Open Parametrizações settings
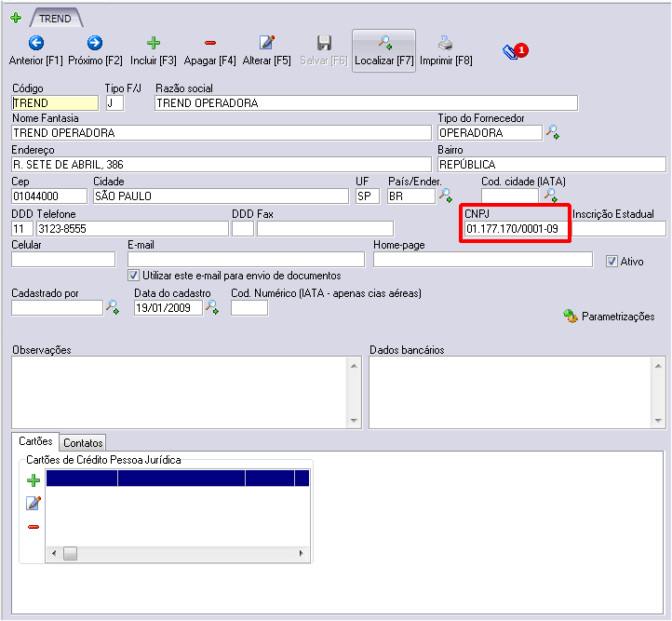The width and height of the screenshot is (672, 621). pos(609,317)
